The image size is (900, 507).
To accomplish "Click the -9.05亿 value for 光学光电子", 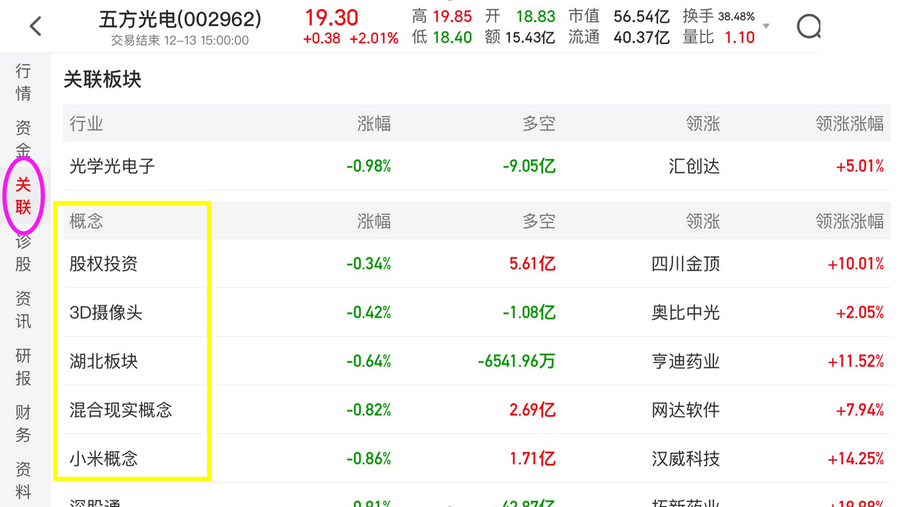I will click(529, 167).
